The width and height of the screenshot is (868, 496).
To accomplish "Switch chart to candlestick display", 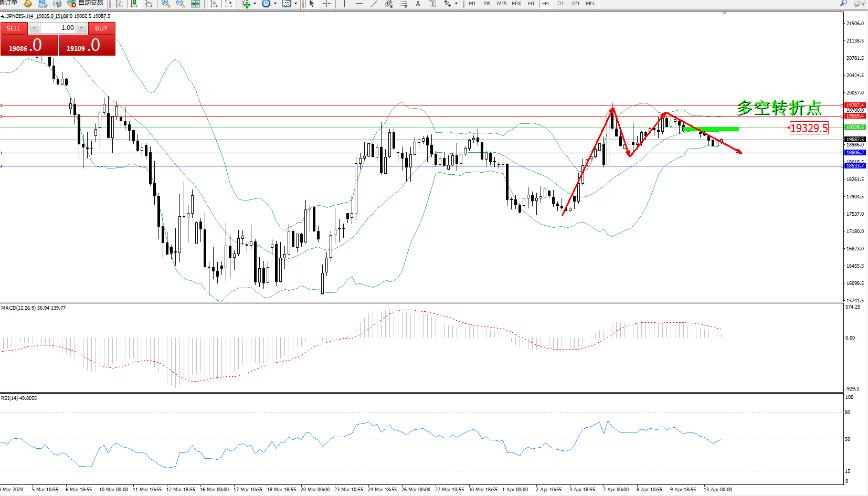I will pos(134,4).
